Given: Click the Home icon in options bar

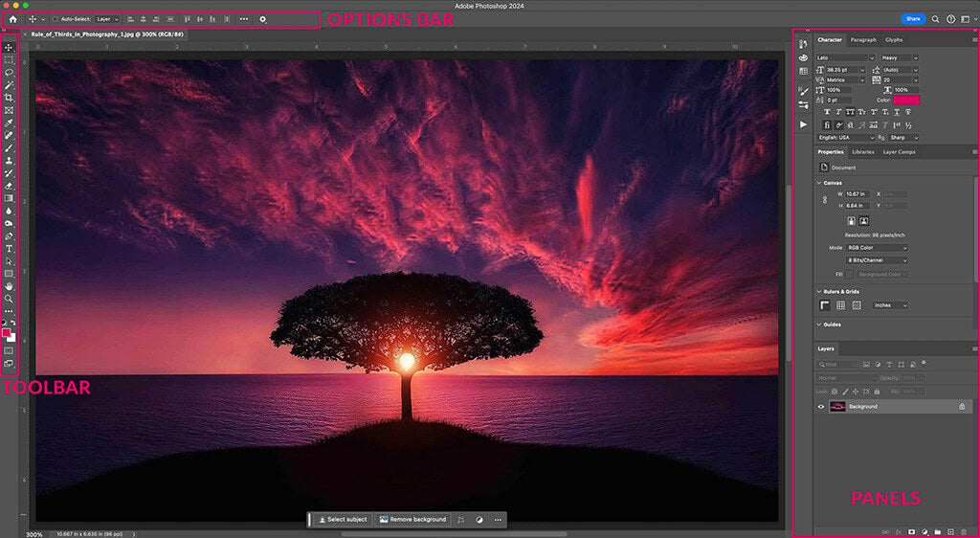Looking at the screenshot, I should [12, 19].
